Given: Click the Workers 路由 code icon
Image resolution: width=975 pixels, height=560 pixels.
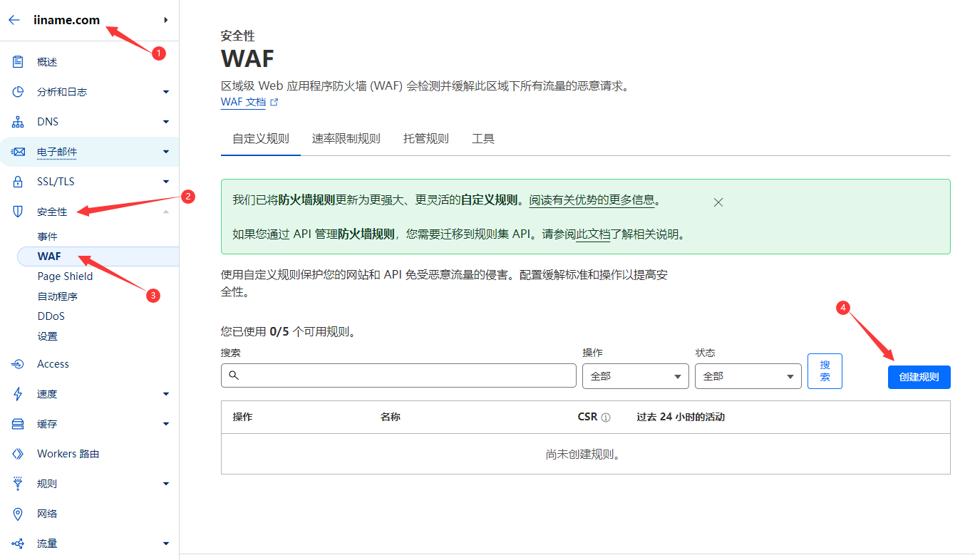Looking at the screenshot, I should tap(19, 454).
